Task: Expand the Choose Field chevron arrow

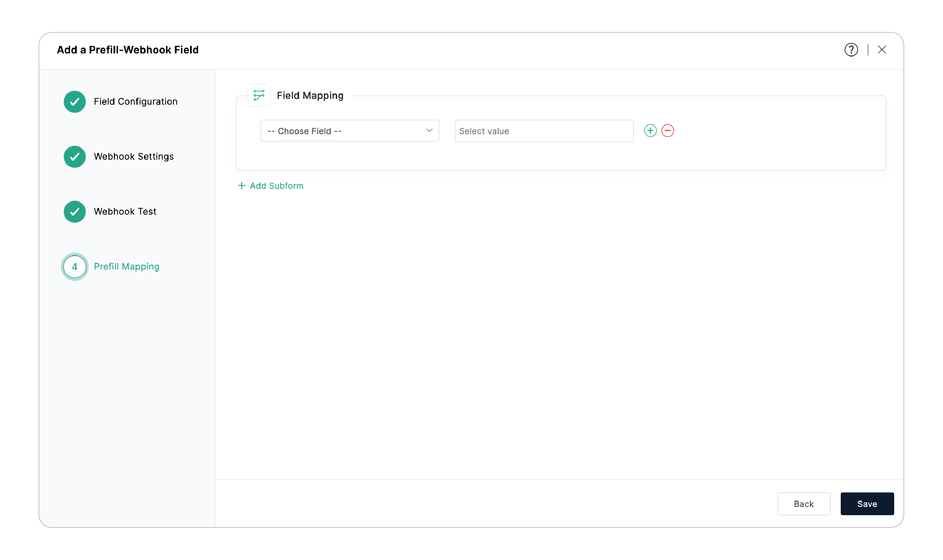Action: pyautogui.click(x=429, y=130)
